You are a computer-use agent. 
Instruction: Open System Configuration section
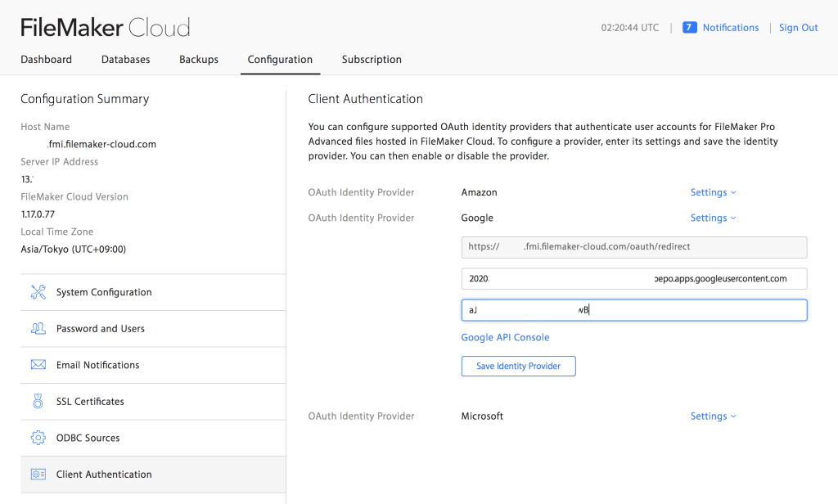pyautogui.click(x=153, y=292)
